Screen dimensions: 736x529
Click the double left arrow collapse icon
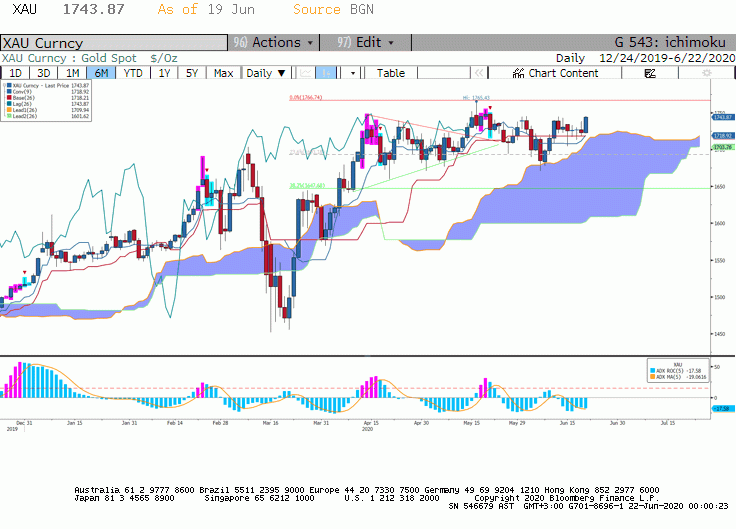point(478,73)
